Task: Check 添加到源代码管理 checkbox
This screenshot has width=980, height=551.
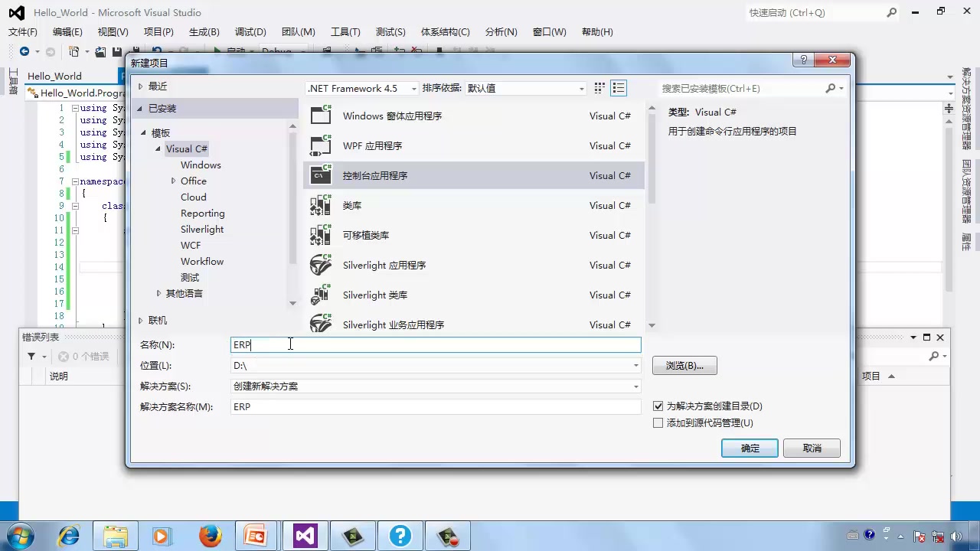Action: click(658, 423)
